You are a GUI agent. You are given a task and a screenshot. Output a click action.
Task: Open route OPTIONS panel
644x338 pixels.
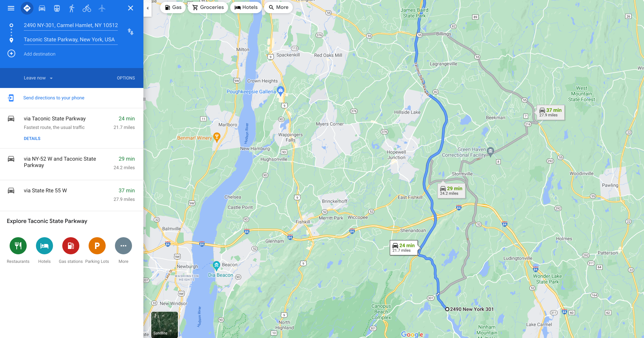(126, 78)
